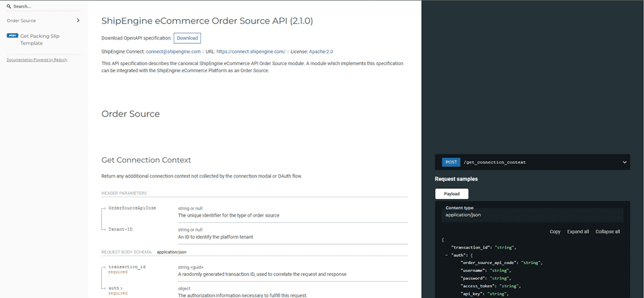Click the Get Connection Context heading
Image resolution: width=644 pixels, height=298 pixels.
146,160
